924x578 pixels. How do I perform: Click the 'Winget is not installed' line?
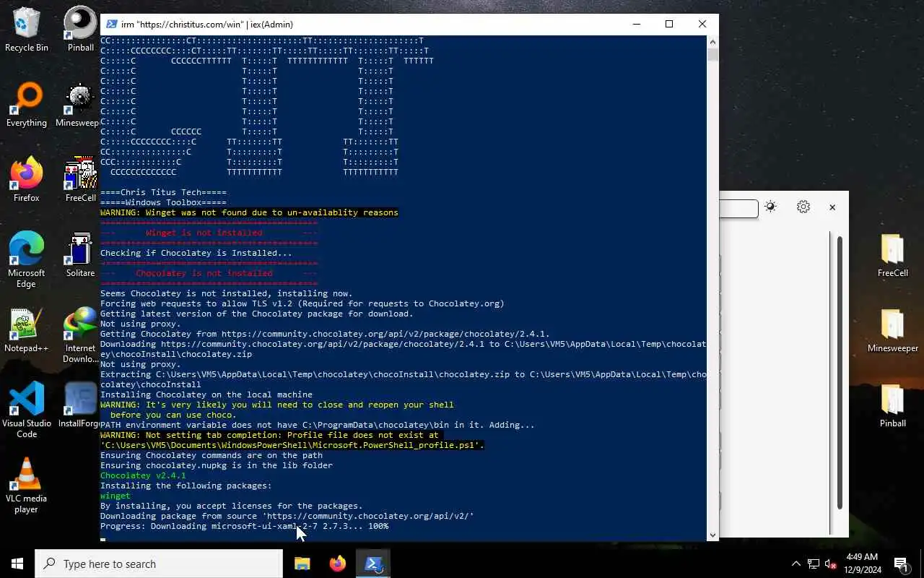(209, 233)
